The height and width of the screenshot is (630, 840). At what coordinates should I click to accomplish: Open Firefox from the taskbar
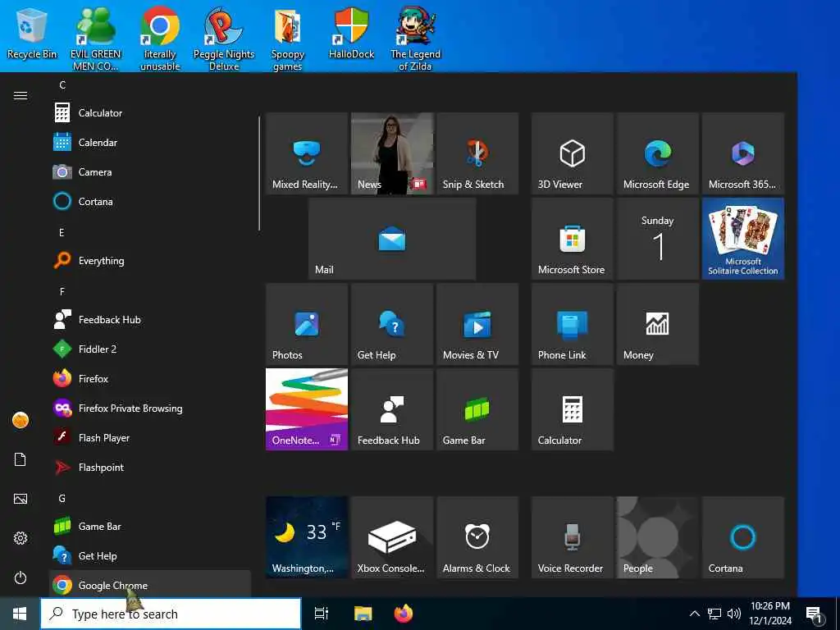click(x=404, y=614)
